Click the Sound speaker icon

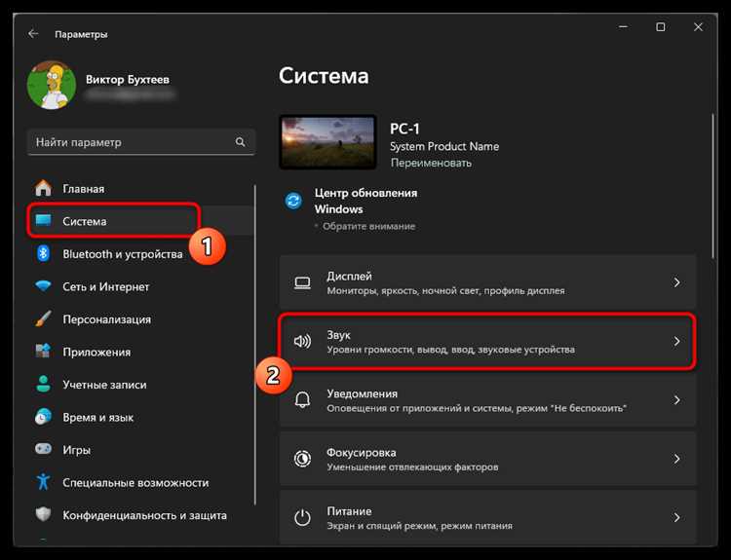(x=302, y=342)
